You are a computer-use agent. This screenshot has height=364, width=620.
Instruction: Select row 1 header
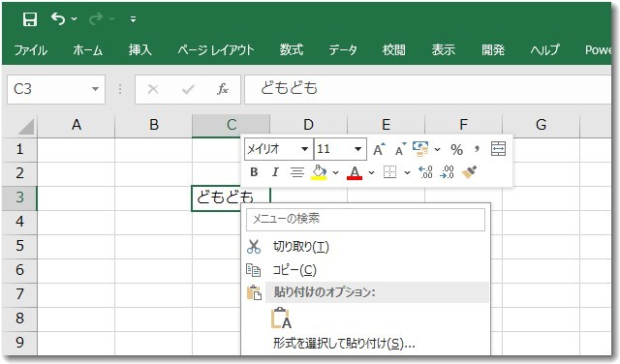click(19, 149)
